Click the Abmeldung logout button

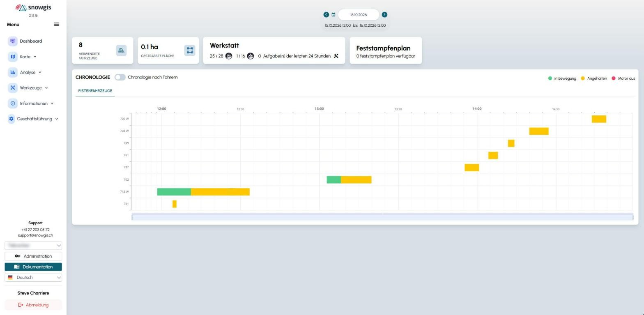(33, 305)
